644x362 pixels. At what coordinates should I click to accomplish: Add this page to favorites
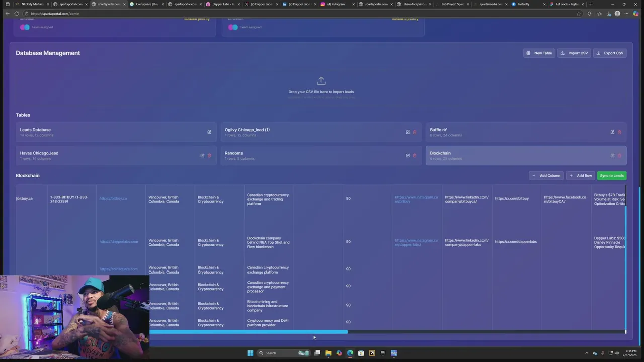coord(579,14)
